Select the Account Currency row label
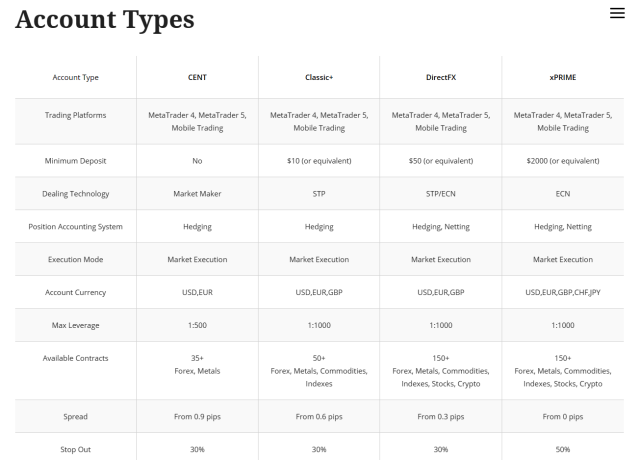Screen dimensions: 640x460 76,292
